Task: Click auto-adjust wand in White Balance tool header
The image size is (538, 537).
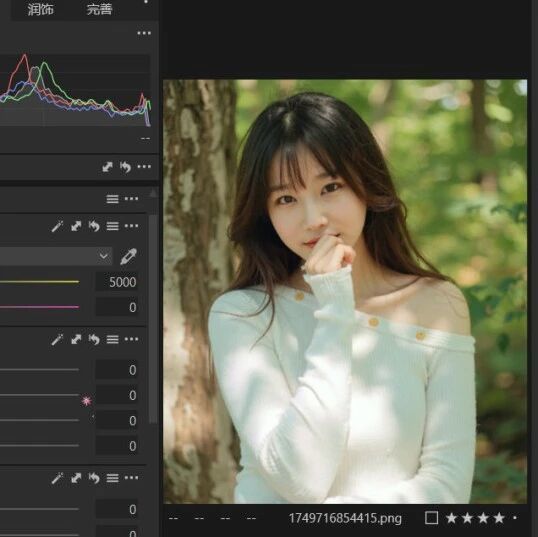Action: click(57, 226)
